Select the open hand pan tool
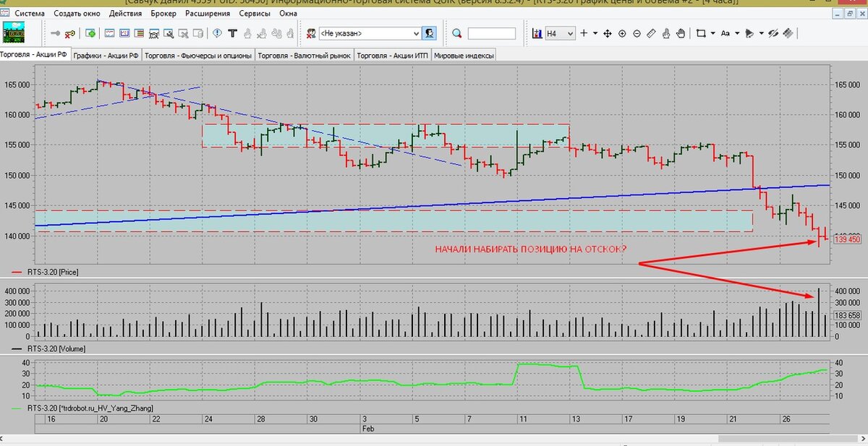 (681, 33)
